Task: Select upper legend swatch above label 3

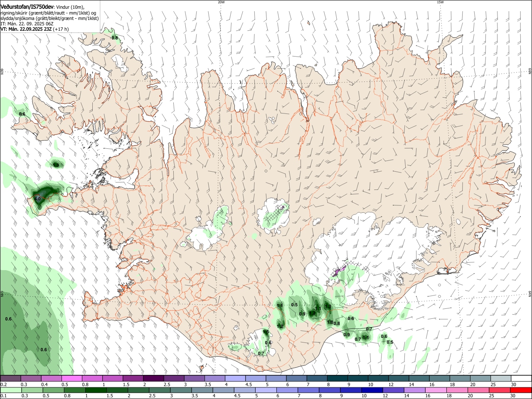Action: [x=195, y=378]
